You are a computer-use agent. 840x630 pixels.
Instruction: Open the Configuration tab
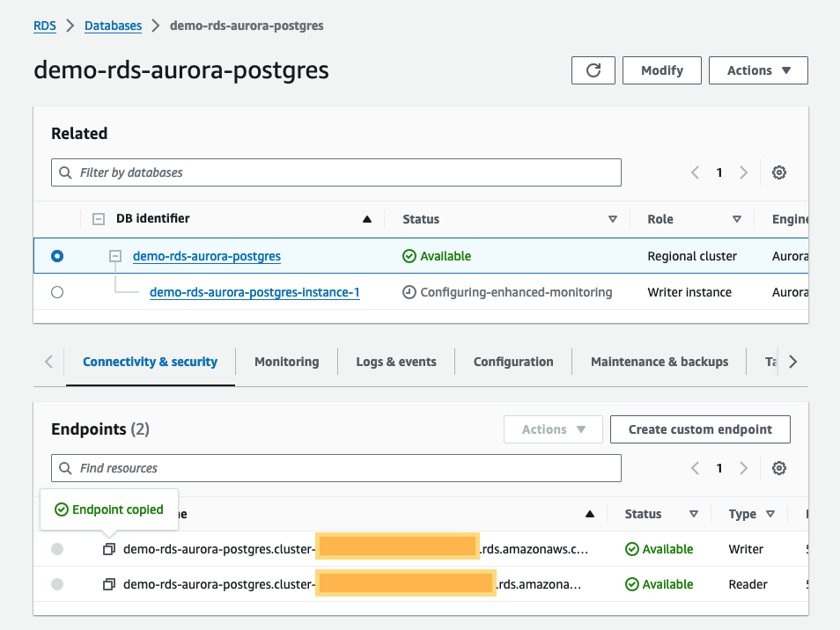(513, 362)
